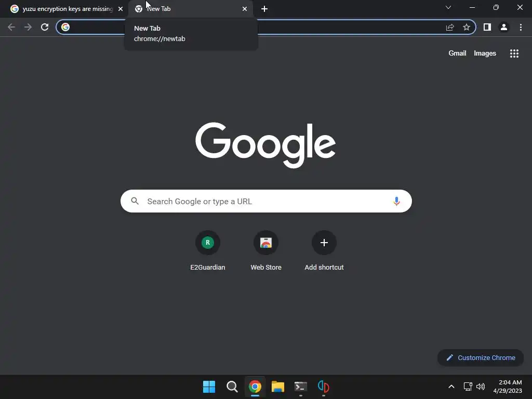This screenshot has width=532, height=399.
Task: Select the New Tab tab
Action: point(191,9)
